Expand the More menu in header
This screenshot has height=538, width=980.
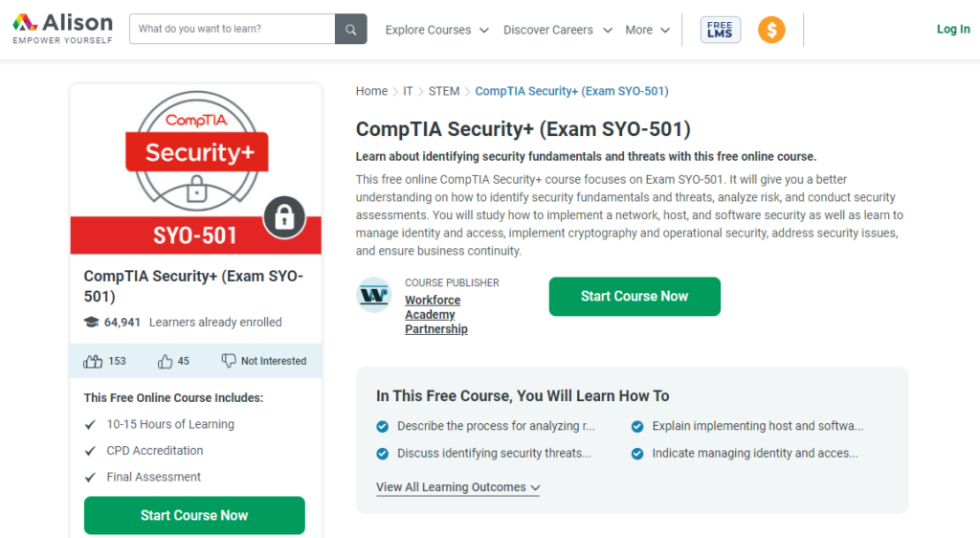(648, 30)
